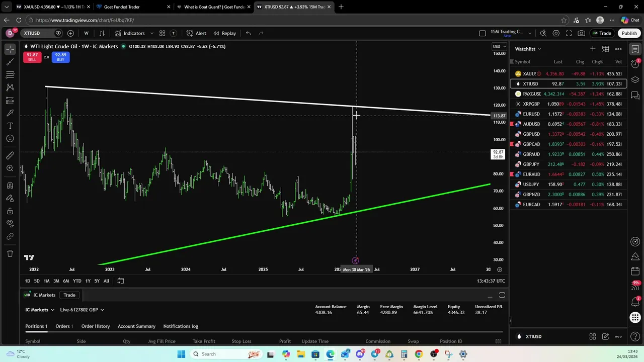Undo the last chart action
The width and height of the screenshot is (644, 362).
(x=248, y=33)
